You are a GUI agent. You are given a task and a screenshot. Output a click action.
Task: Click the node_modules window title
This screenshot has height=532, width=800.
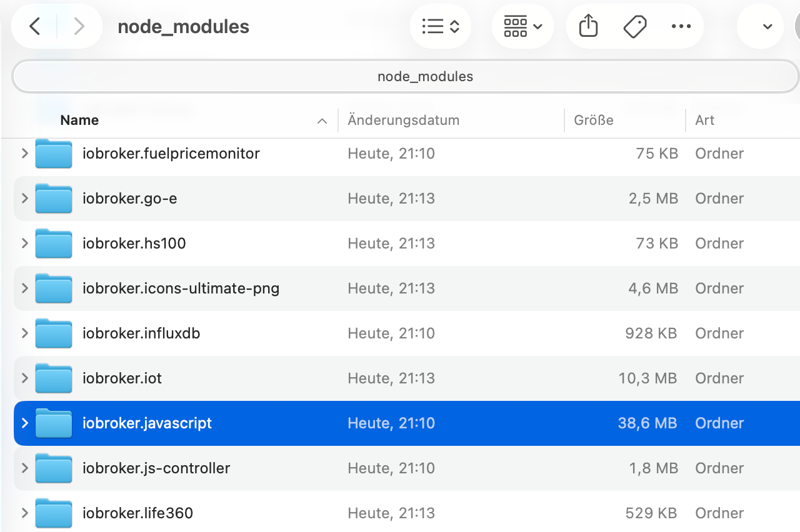(183, 27)
